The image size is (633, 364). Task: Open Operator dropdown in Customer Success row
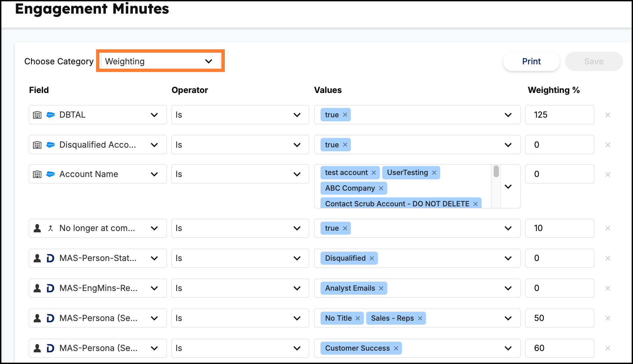click(240, 348)
